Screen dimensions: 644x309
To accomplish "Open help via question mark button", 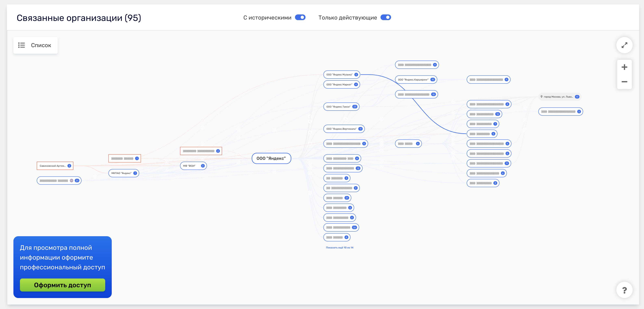I will click(624, 290).
